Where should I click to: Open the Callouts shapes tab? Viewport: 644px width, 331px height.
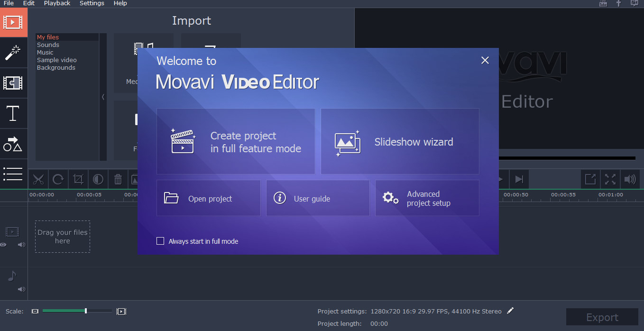point(13,144)
